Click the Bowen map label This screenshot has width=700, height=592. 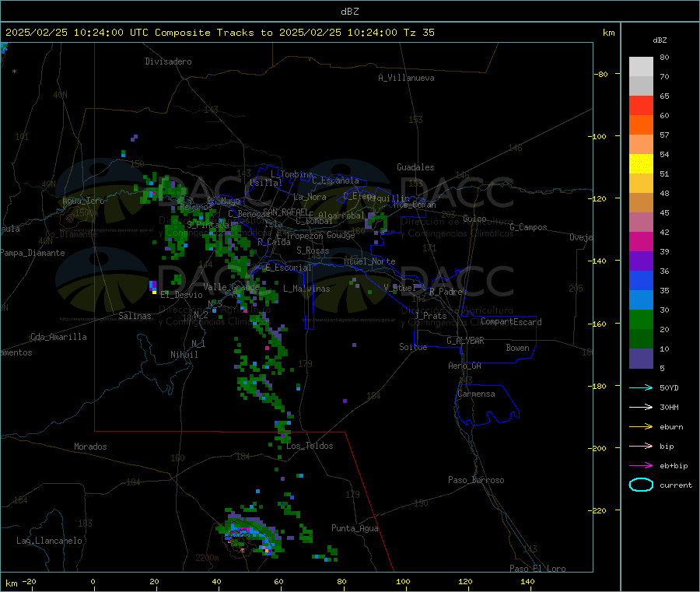point(517,348)
